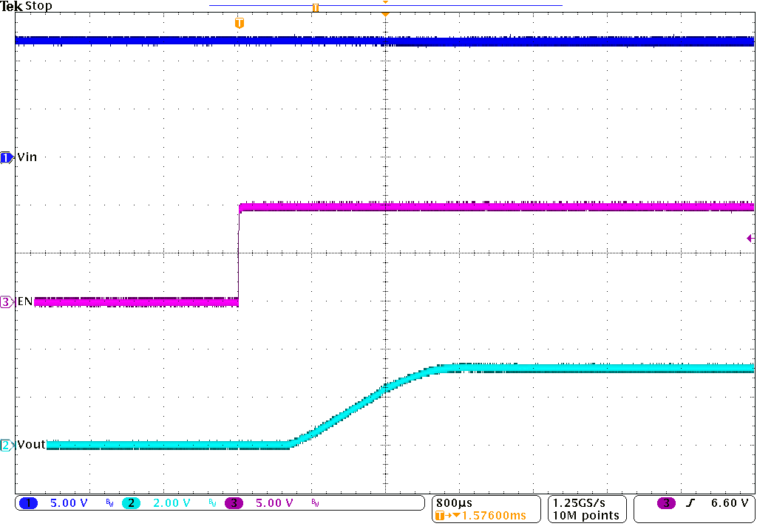Click the rising edge trigger slope icon
757x532 pixels.
coord(692,502)
